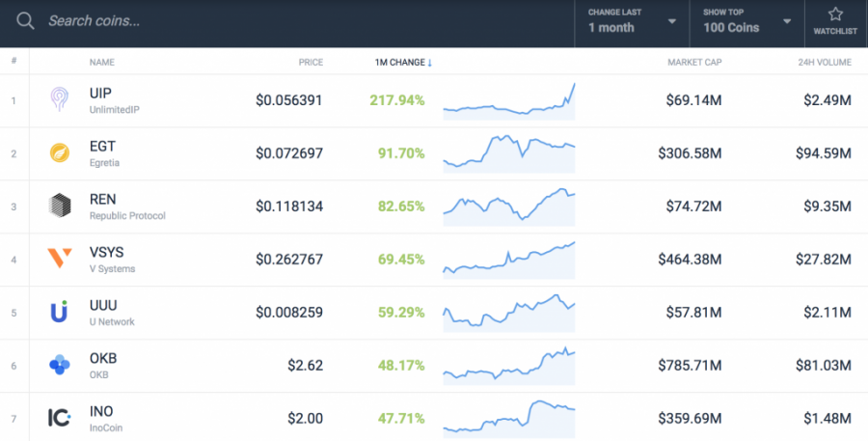Click the OKB coin logo icon
This screenshot has width=868, height=441.
coord(59,365)
